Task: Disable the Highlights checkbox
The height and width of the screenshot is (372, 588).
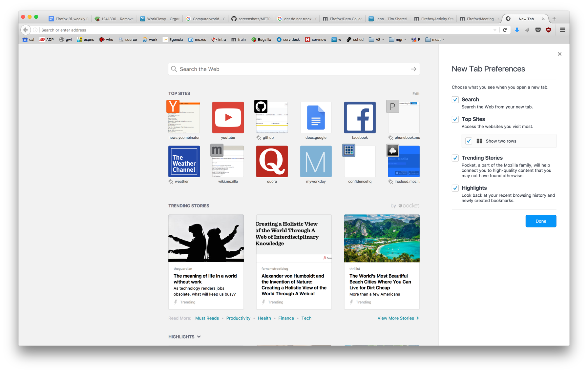Action: (x=455, y=188)
